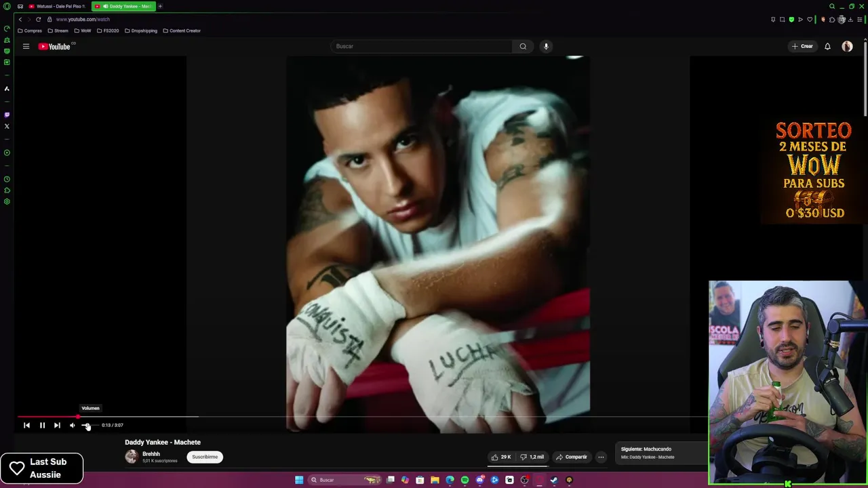Skip to the next video
This screenshot has height=488, width=868.
click(57, 425)
